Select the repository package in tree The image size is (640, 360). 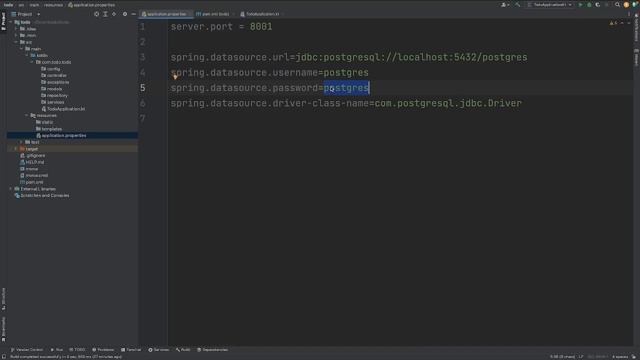54,96
